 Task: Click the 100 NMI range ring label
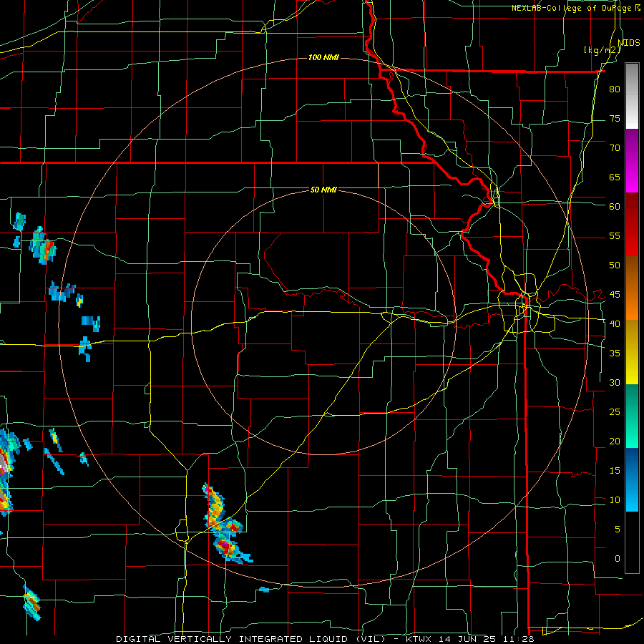323,57
